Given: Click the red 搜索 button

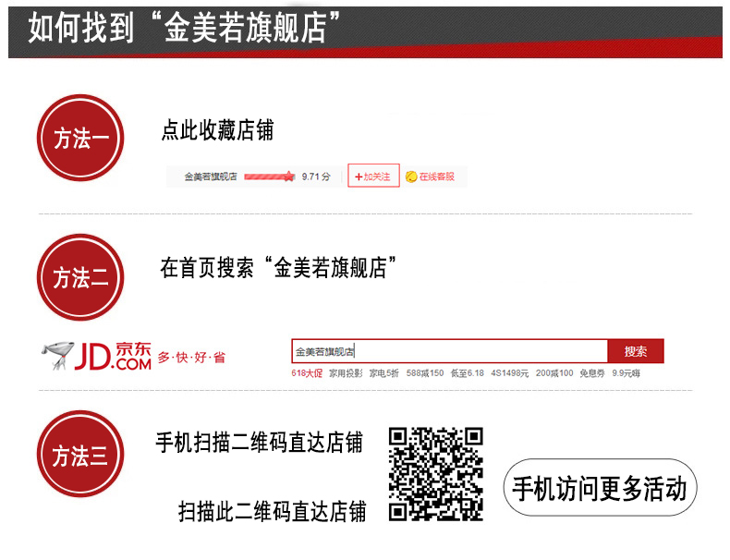Looking at the screenshot, I should (636, 351).
